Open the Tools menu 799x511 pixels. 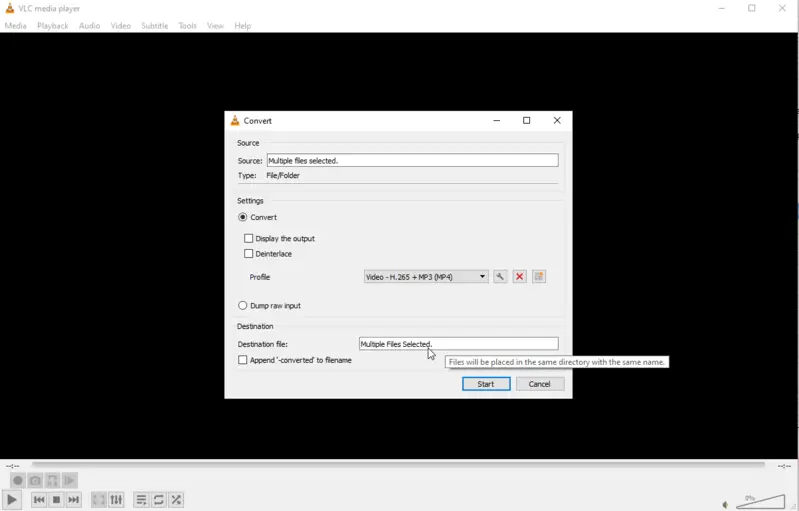(188, 25)
